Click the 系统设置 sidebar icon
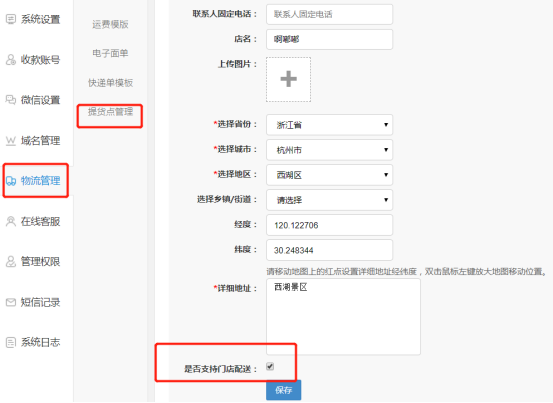The height and width of the screenshot is (403, 553). coord(11,19)
